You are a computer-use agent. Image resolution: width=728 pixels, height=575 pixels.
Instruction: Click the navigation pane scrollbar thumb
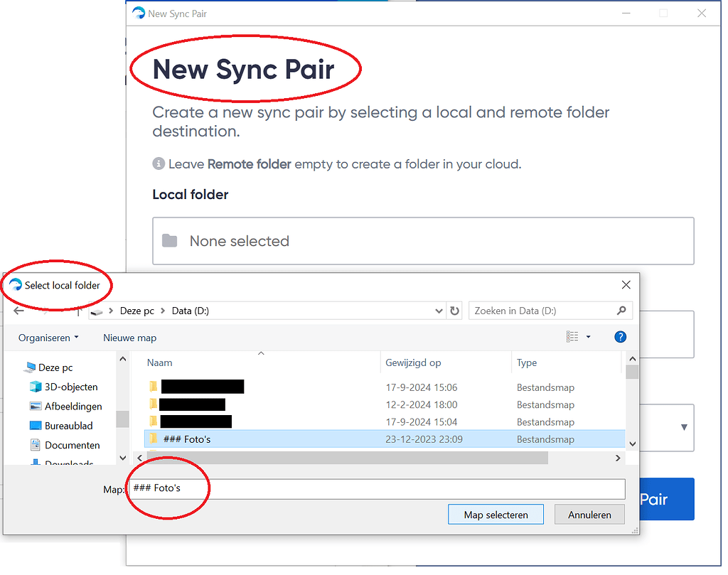[x=122, y=419]
